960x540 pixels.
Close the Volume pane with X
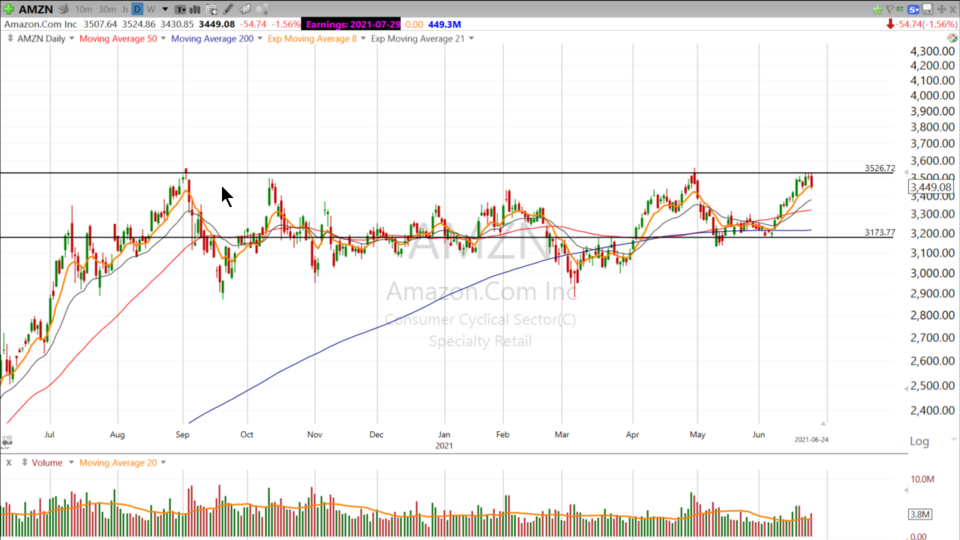[8, 462]
